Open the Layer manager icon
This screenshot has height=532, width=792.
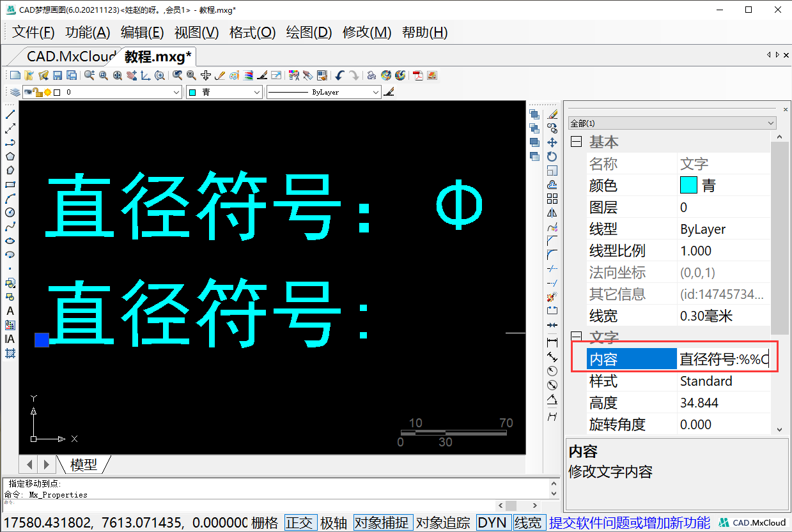click(14, 93)
